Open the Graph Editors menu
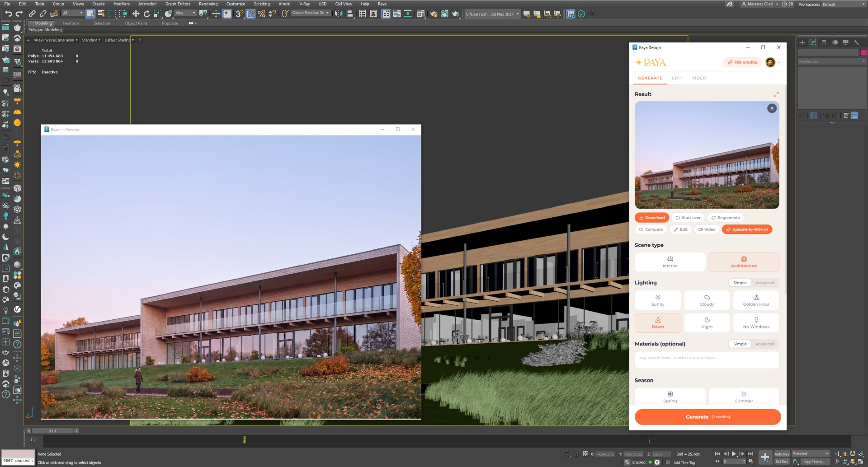 pos(178,4)
